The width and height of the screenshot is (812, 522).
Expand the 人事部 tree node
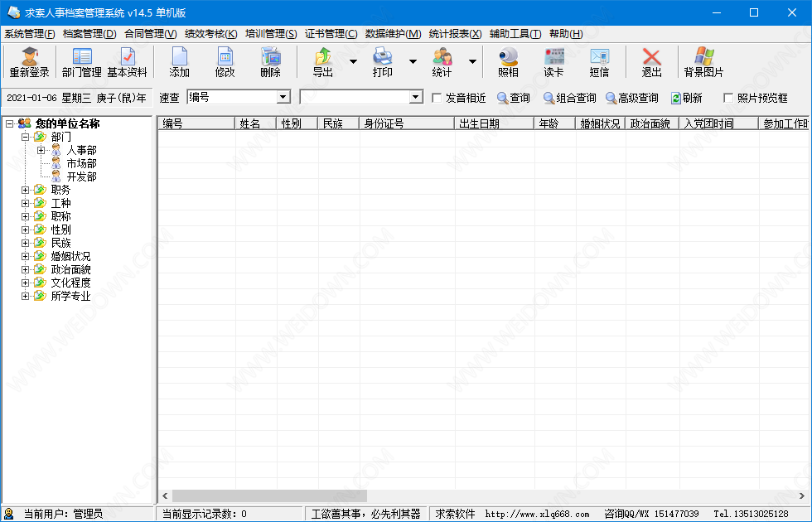tap(41, 151)
